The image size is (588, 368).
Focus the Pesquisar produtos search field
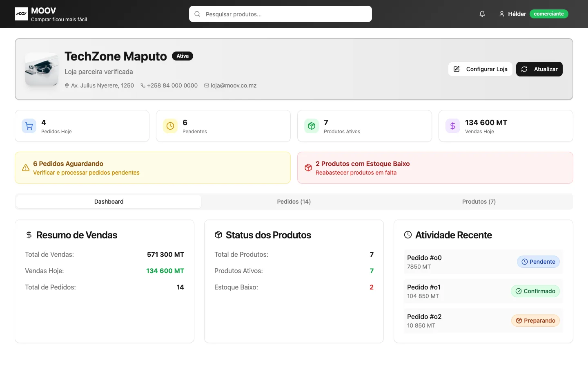pyautogui.click(x=281, y=14)
